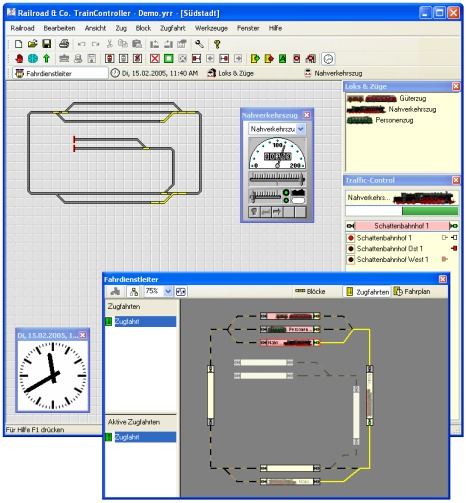Toggle the headlight function button on throttle
The image size is (466, 503).
tap(254, 212)
